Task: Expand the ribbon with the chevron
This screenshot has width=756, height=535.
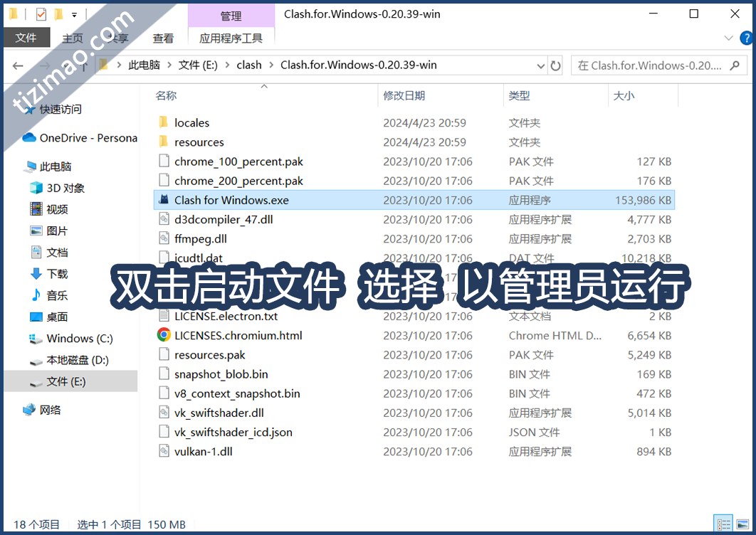Action: coord(728,38)
